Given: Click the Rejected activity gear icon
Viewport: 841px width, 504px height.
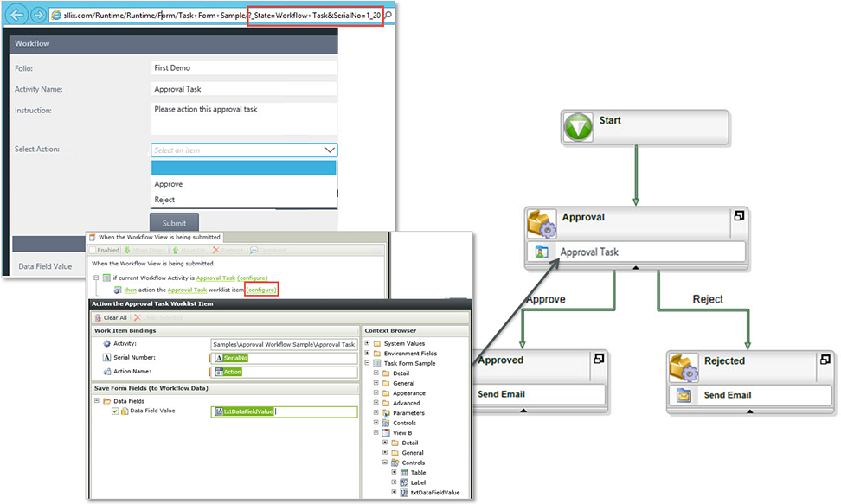Looking at the screenshot, I should [x=684, y=367].
